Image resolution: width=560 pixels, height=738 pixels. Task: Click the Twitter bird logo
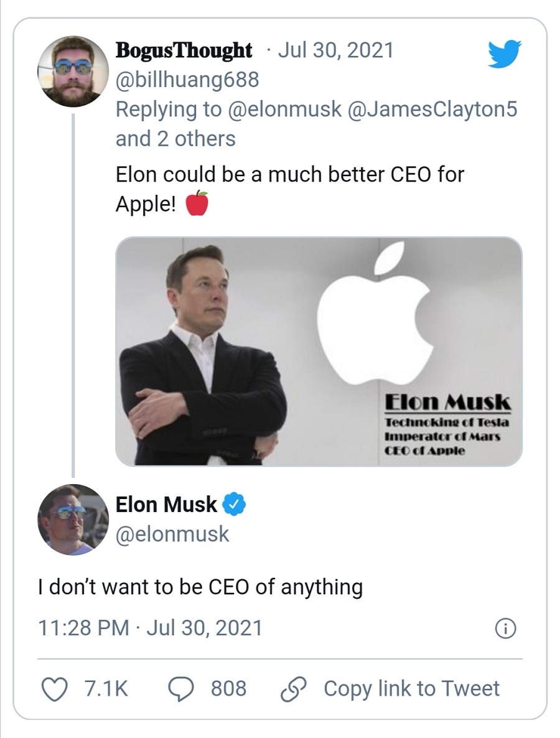click(504, 54)
